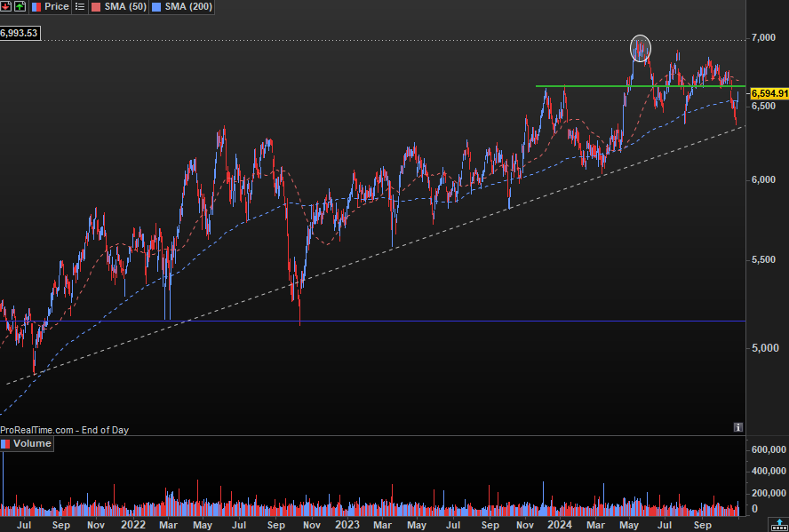The width and height of the screenshot is (789, 532).
Task: Select the green horizontal resistance line
Action: (640, 86)
